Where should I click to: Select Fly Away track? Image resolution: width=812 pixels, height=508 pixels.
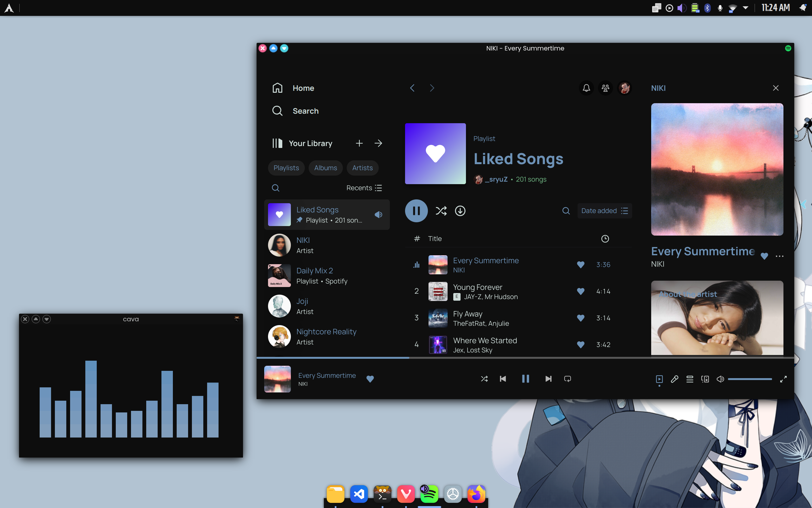pos(518,318)
